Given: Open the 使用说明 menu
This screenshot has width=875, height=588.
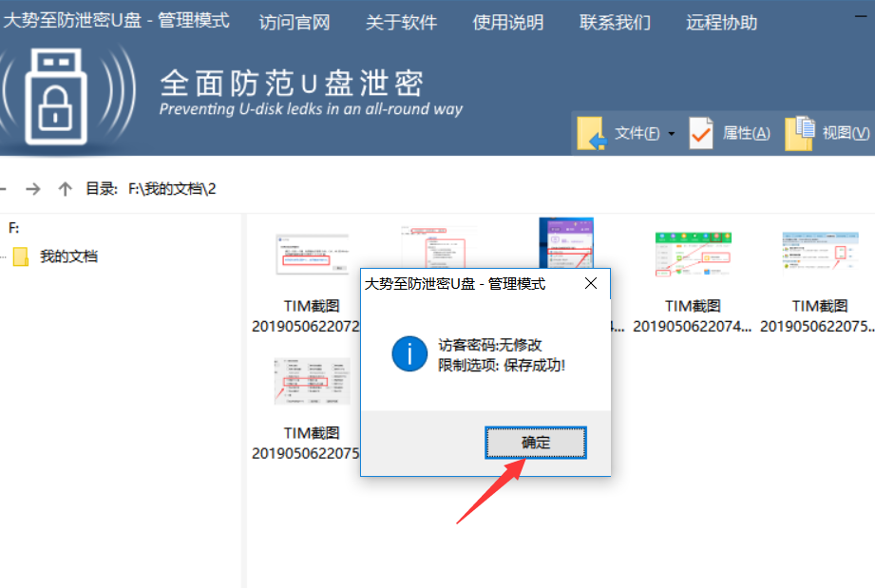Looking at the screenshot, I should 508,22.
